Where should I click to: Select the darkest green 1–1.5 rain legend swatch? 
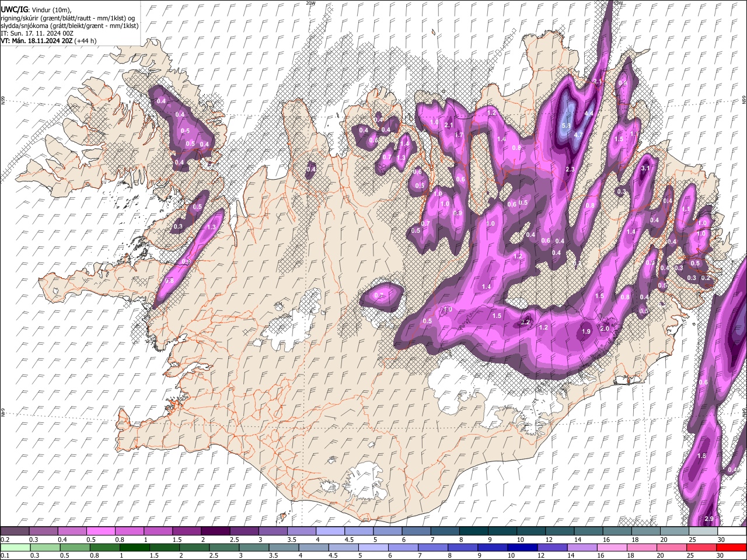(x=134, y=547)
